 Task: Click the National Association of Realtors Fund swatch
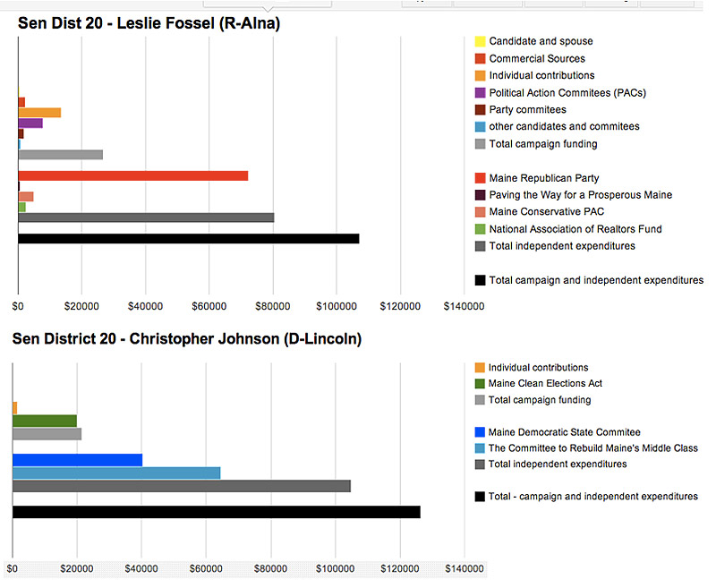tap(480, 229)
